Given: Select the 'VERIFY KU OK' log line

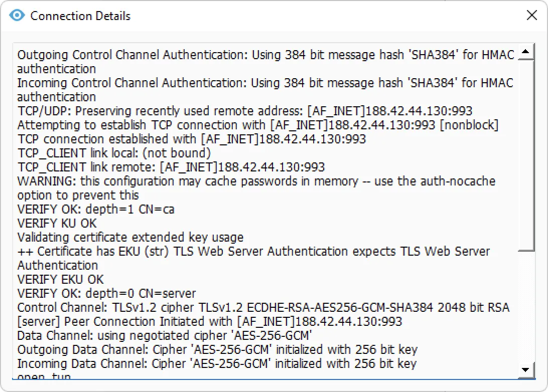Looking at the screenshot, I should pos(55,223).
